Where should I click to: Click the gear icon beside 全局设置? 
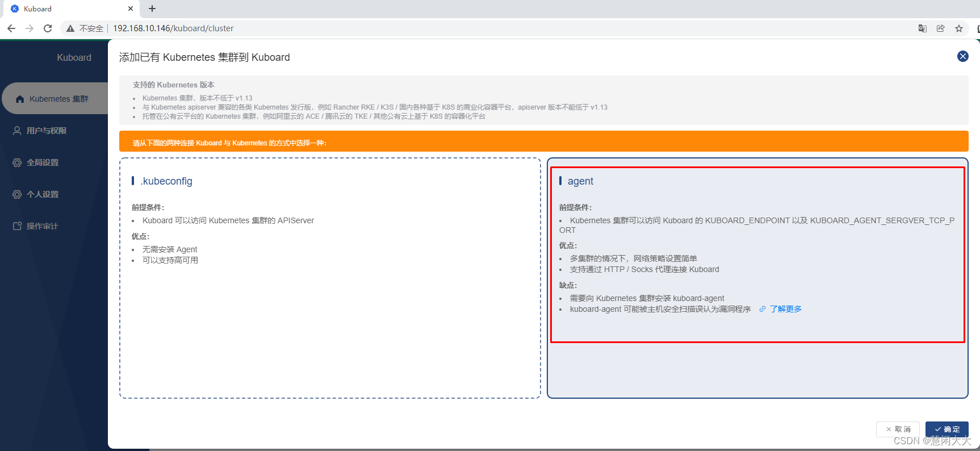coord(17,162)
